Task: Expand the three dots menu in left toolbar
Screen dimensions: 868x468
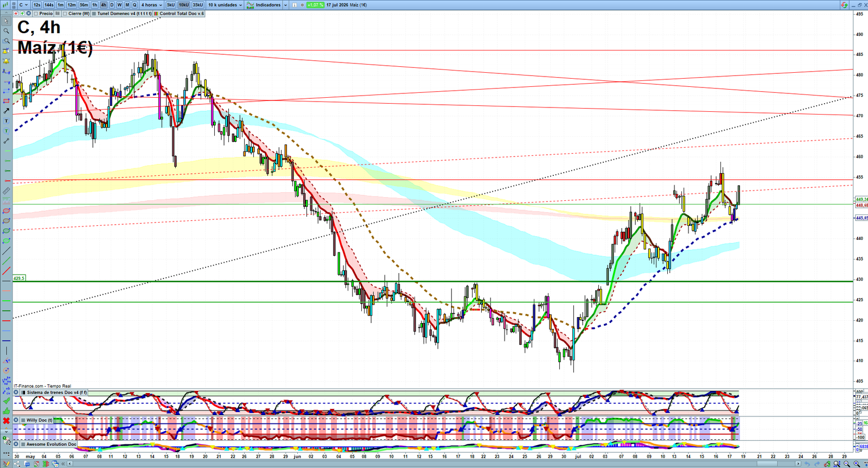Action: (x=7, y=453)
